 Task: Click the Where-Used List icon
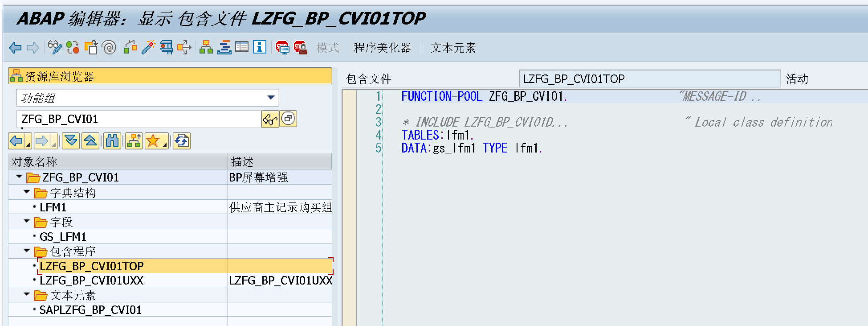184,47
